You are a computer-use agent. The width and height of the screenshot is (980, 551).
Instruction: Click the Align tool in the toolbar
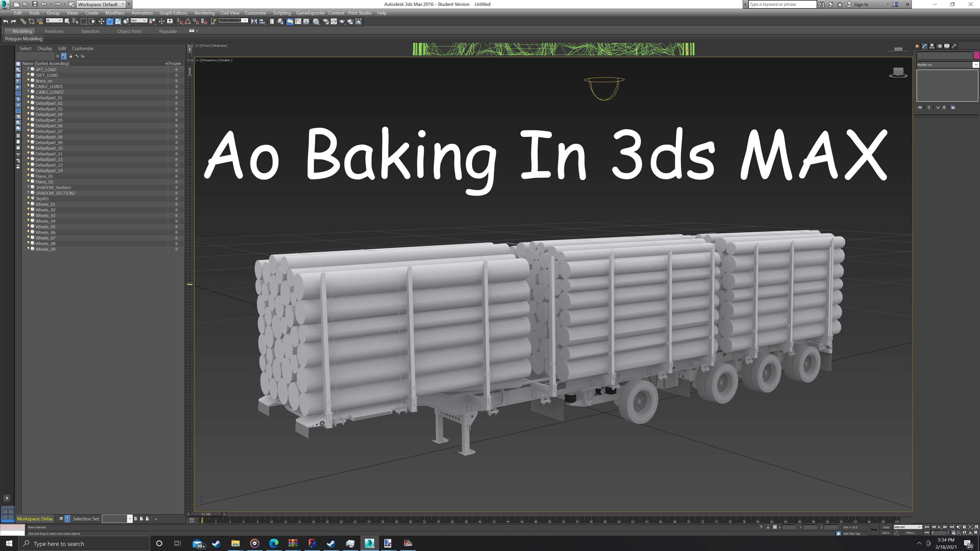(263, 21)
